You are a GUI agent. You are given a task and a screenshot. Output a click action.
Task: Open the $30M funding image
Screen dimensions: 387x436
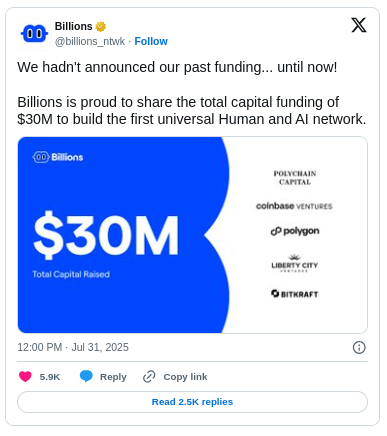pyautogui.click(x=192, y=235)
